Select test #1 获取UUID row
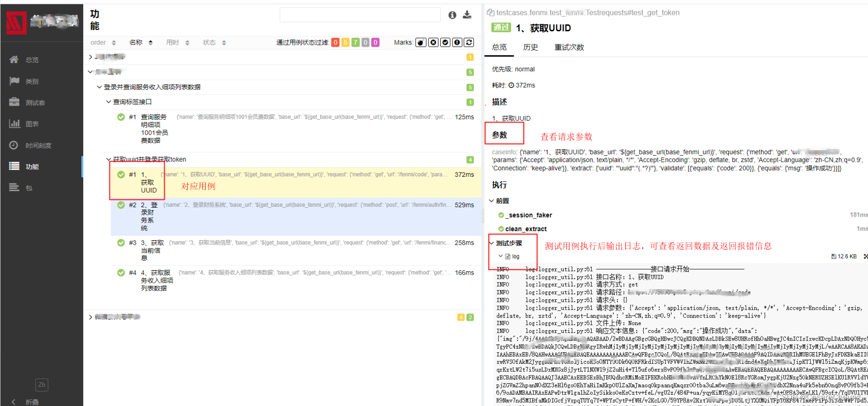The image size is (868, 406). click(296, 182)
